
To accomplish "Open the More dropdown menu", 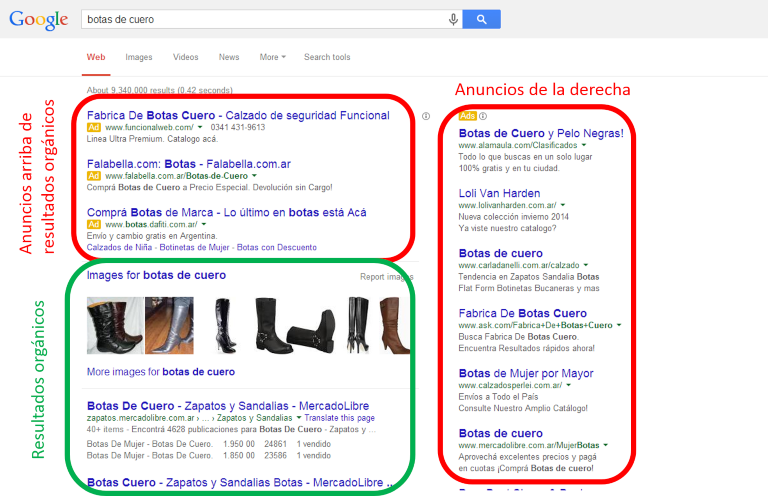I will coord(272,57).
